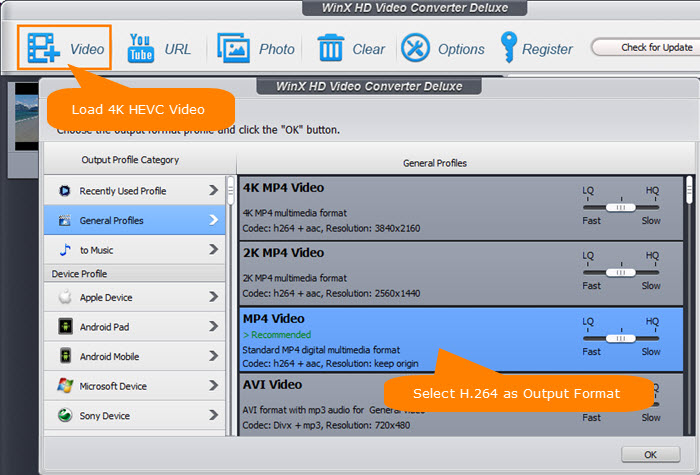Expand Android Pad chevron
700x475 pixels.
pos(213,326)
